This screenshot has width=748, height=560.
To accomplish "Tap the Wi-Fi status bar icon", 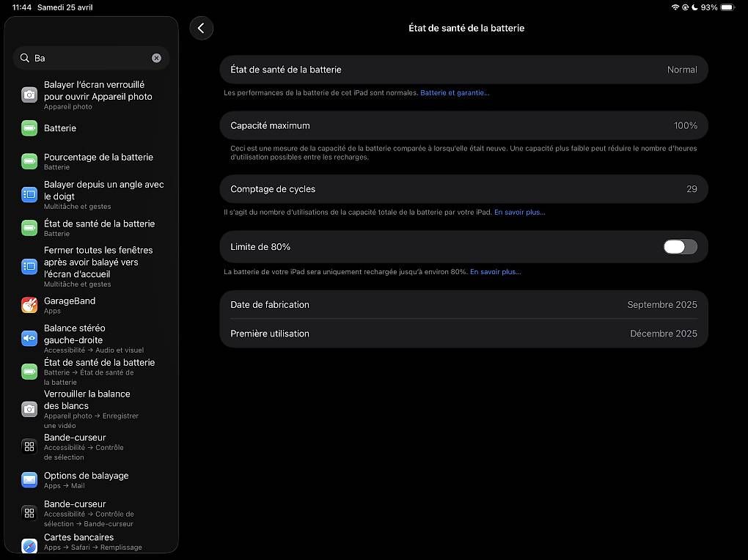I will (x=675, y=7).
